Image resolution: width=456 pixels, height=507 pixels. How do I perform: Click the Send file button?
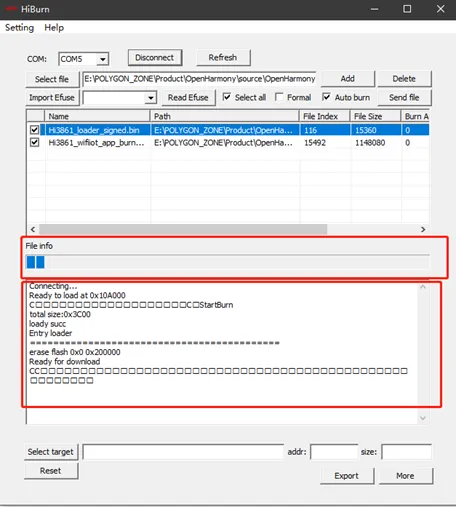[x=404, y=98]
